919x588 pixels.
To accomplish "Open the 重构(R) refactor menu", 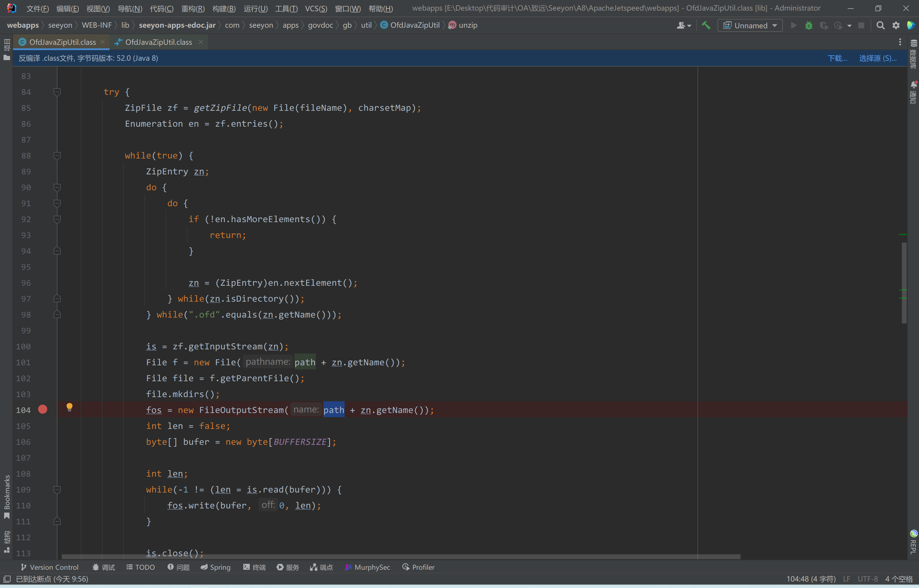I will (193, 9).
